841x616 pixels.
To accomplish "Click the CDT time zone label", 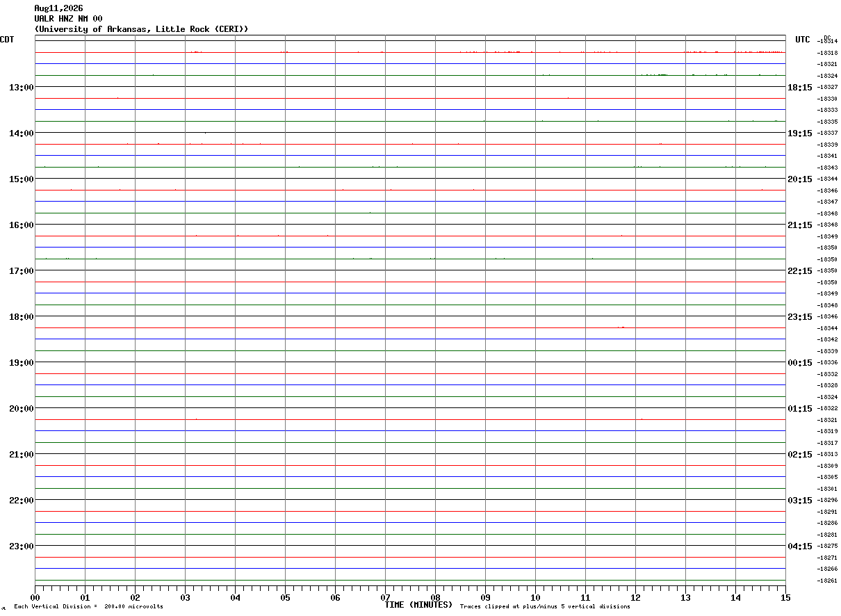I will click(x=7, y=40).
